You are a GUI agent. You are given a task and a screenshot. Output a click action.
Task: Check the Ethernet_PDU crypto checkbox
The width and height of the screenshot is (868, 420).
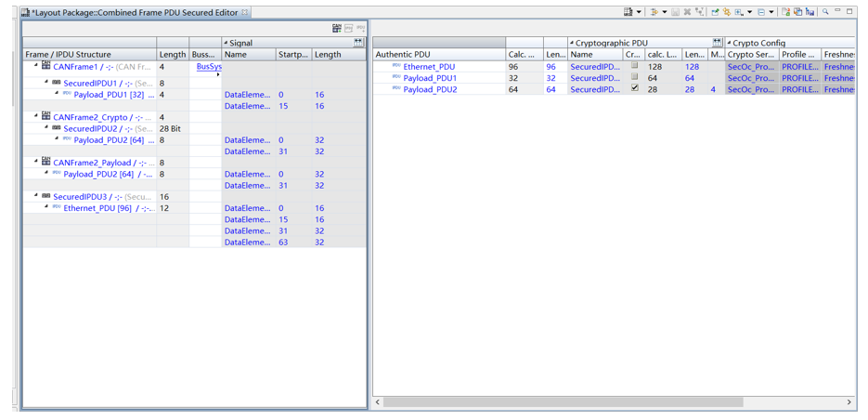pos(635,67)
